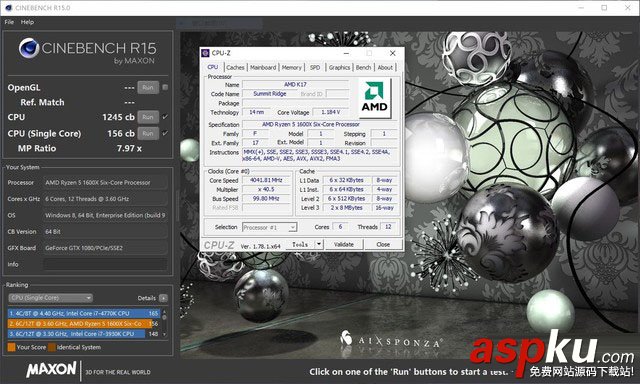Click the Cinebench R15 logo icon
The height and width of the screenshot is (384, 640).
29,49
